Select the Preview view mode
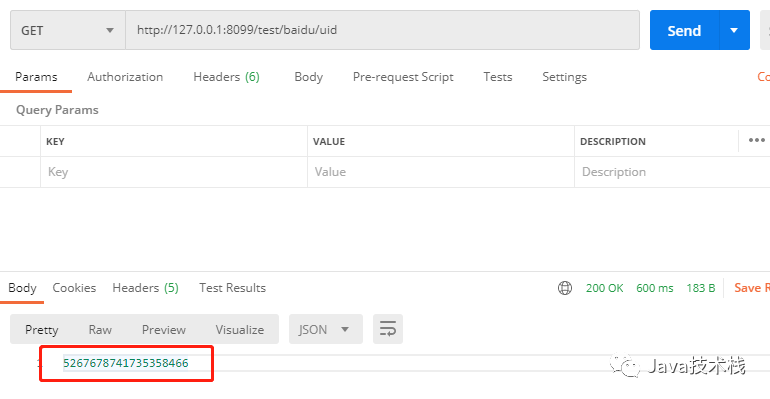 [164, 330]
